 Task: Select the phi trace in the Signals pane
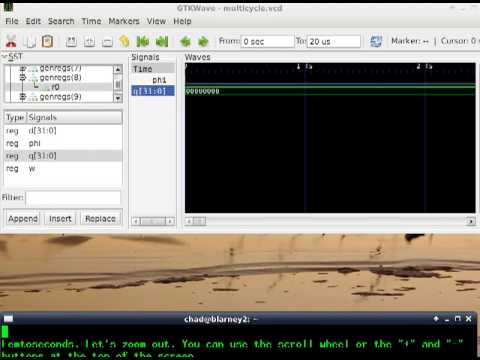(x=159, y=80)
